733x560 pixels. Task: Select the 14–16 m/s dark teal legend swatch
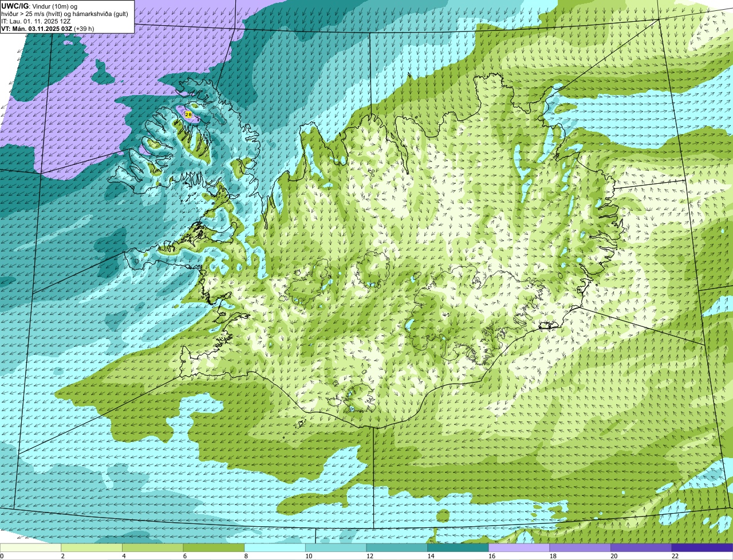(x=458, y=548)
